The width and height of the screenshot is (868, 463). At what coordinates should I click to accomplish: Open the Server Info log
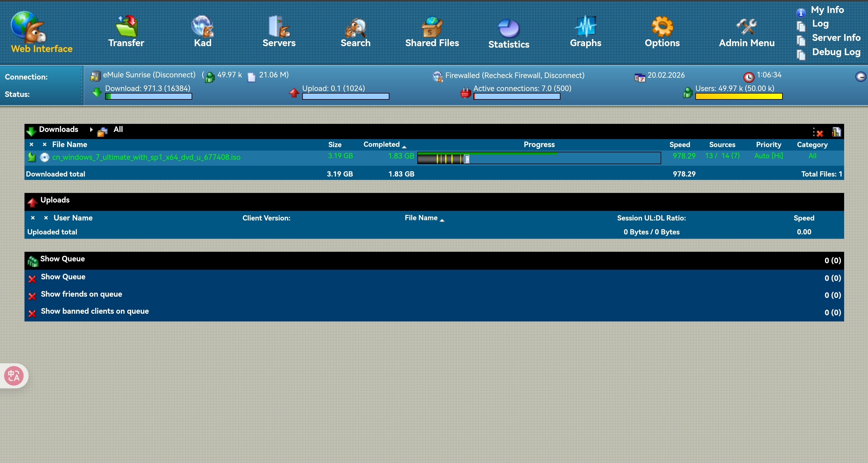836,38
